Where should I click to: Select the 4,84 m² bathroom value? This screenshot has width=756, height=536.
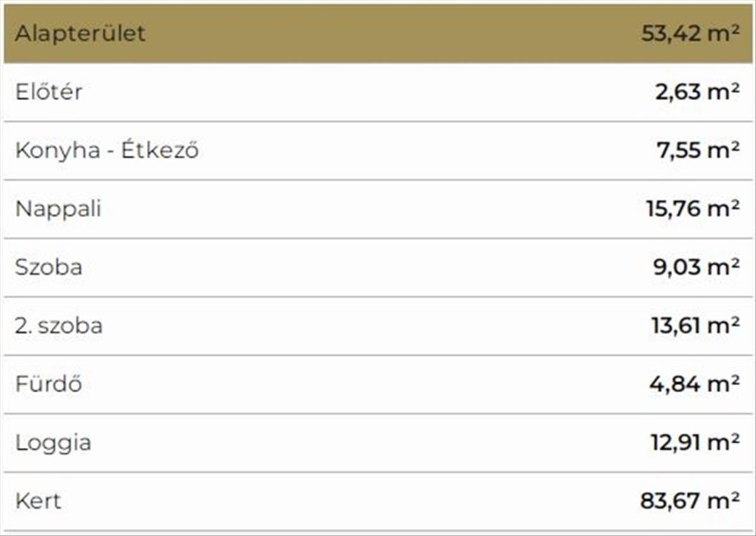click(x=694, y=384)
